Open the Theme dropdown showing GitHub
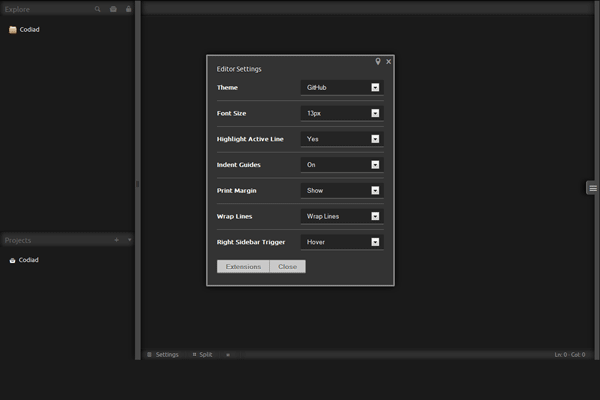 coord(342,88)
